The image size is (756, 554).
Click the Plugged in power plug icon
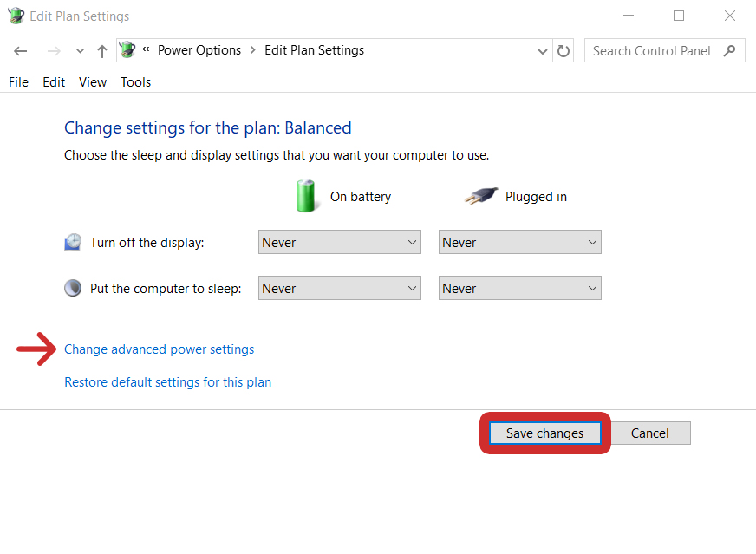click(480, 196)
